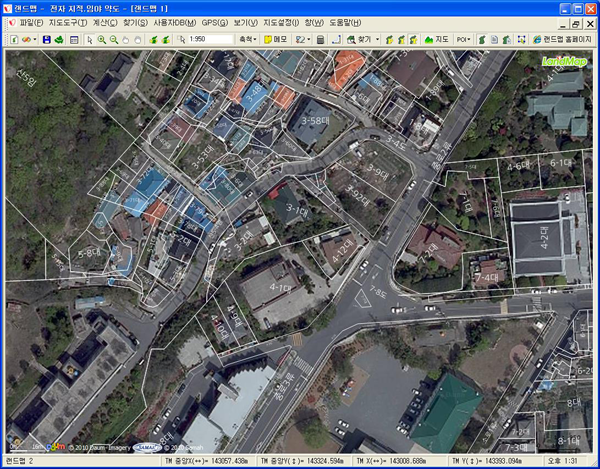The height and width of the screenshot is (469, 600).
Task: Click the pointer icon beside the scale field
Action: click(x=181, y=39)
